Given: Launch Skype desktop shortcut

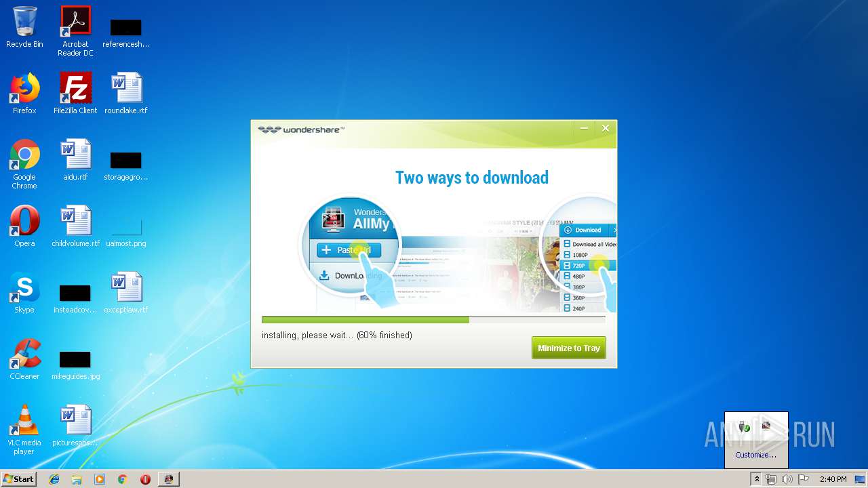Looking at the screenshot, I should pyautogui.click(x=24, y=293).
